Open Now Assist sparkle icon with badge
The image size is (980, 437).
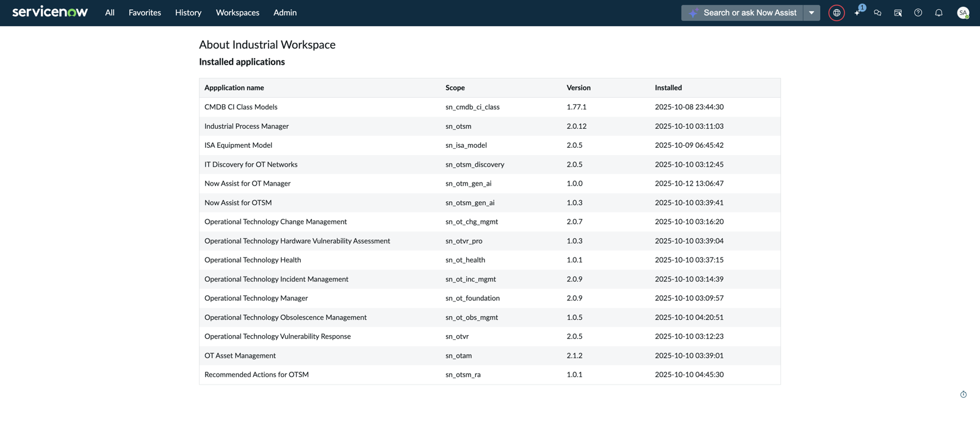(x=858, y=12)
